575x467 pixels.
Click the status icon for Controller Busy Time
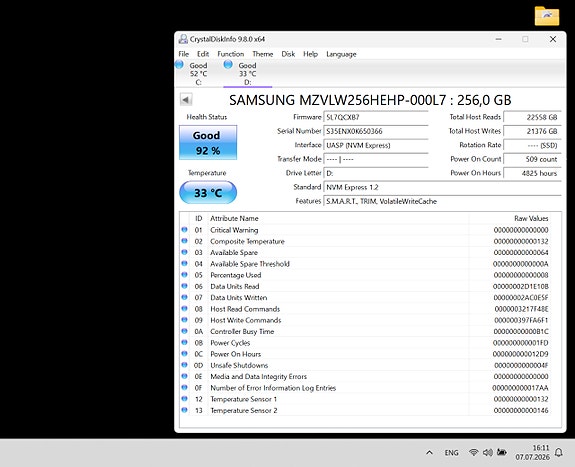pos(184,331)
